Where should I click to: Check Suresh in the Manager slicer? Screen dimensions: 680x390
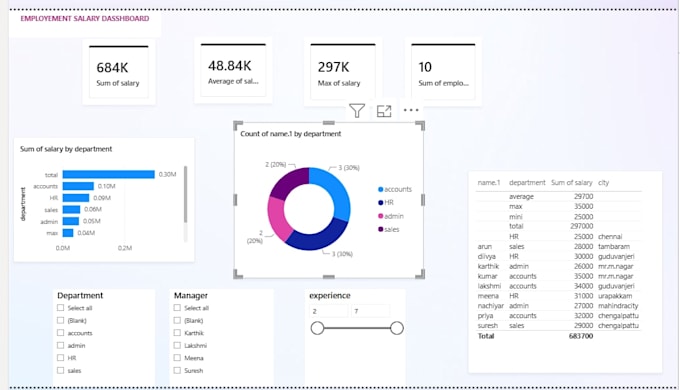click(x=177, y=370)
